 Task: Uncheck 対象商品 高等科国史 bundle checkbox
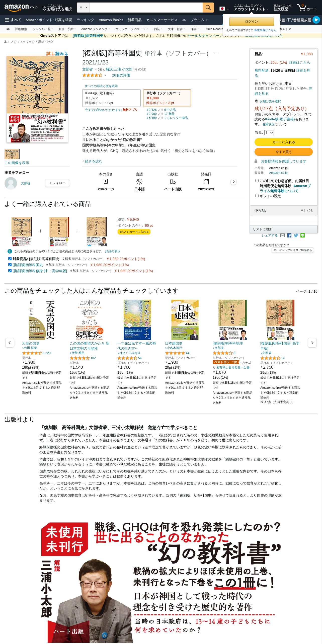tap(10, 259)
